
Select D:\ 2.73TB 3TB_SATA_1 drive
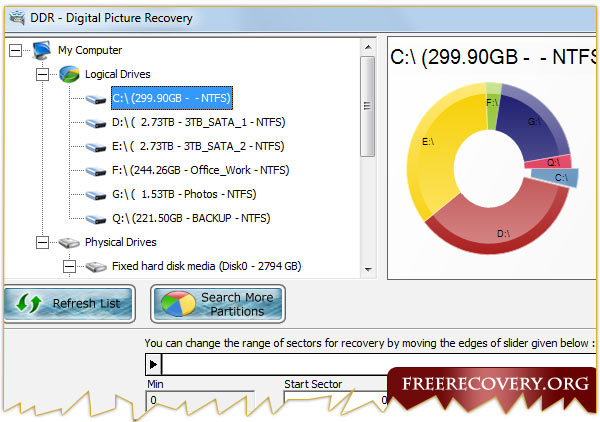pos(199,122)
